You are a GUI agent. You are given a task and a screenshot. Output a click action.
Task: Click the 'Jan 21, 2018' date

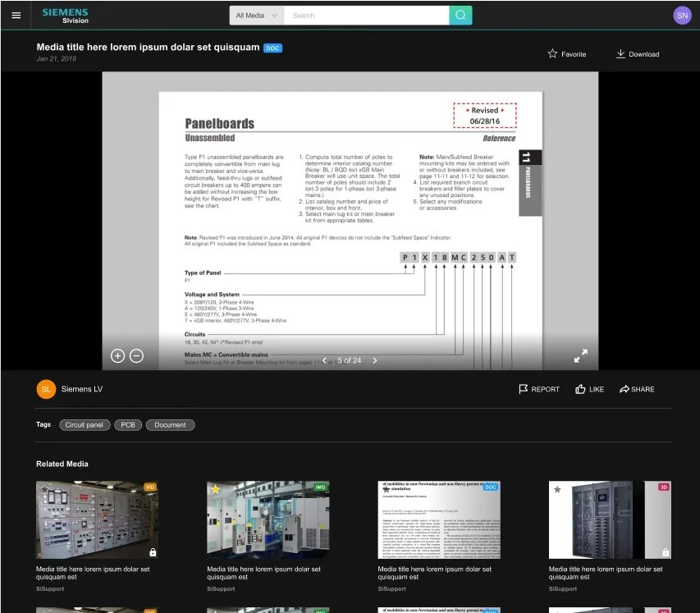(57, 58)
